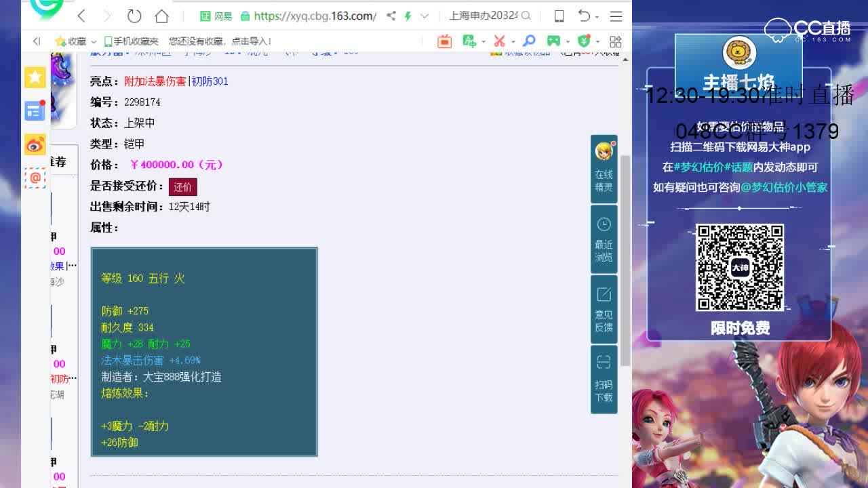Click the green translate extension icon
Screen dimensions: 868x488
(469, 41)
